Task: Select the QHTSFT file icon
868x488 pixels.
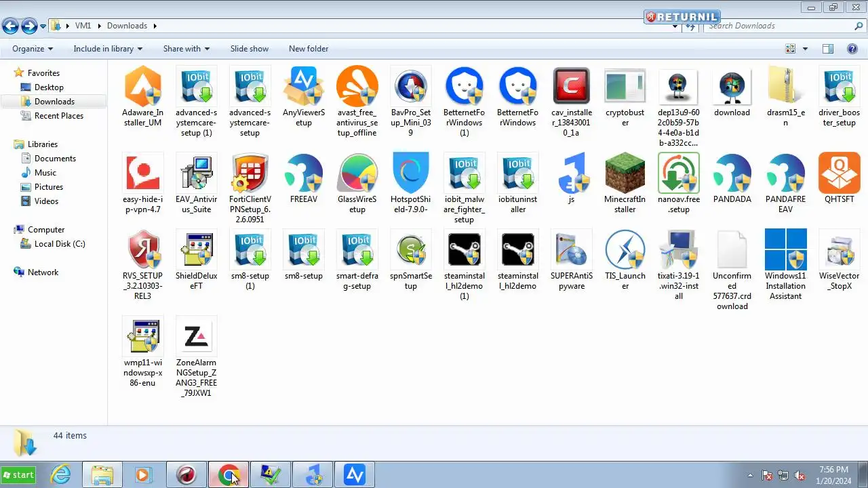Action: (840, 174)
